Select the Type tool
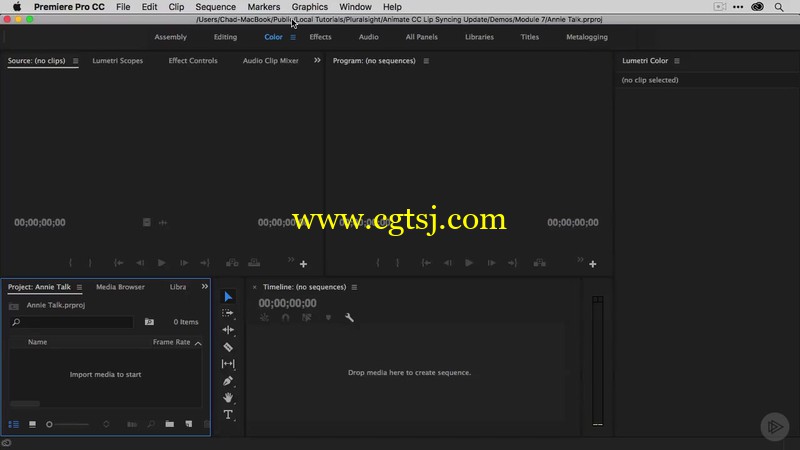The height and width of the screenshot is (450, 800). pos(228,414)
